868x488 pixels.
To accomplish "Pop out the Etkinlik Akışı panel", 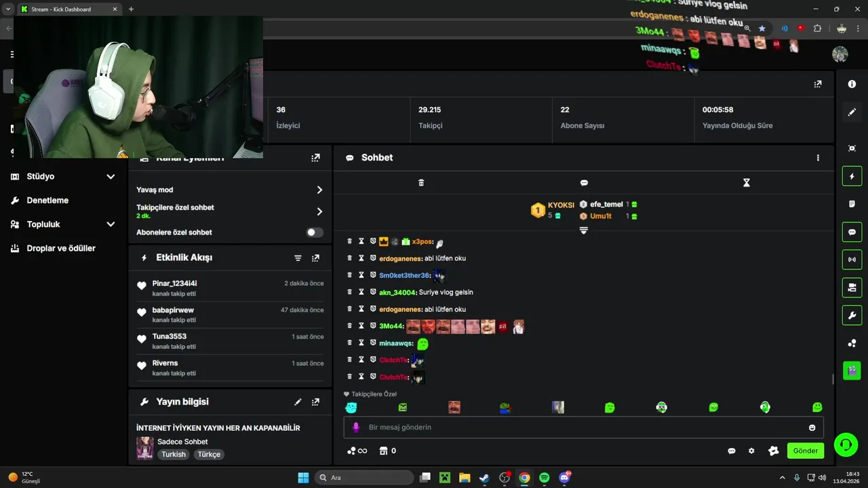I will coord(315,258).
